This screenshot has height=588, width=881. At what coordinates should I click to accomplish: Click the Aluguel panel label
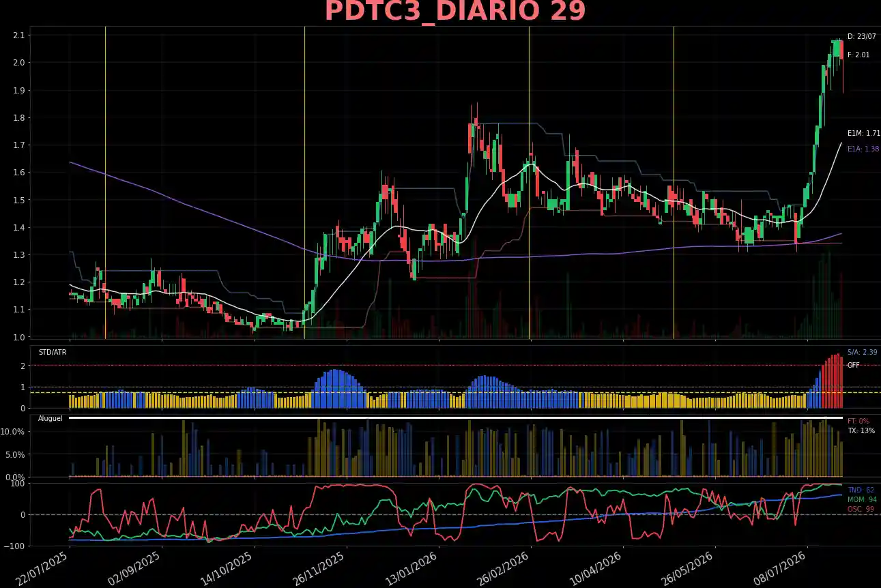coord(50,418)
